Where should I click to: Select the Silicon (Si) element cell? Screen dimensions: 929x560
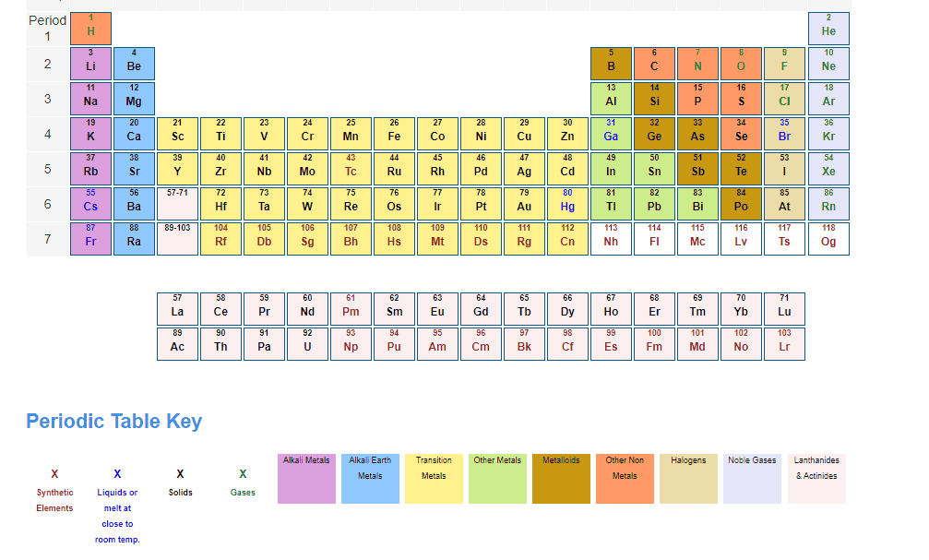[654, 99]
